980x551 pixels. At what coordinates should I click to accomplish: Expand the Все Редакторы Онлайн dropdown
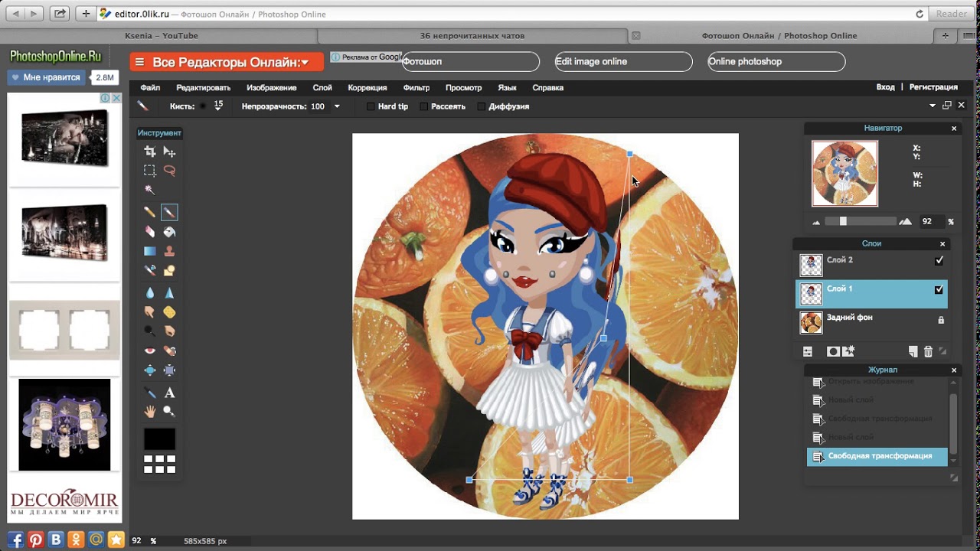(x=227, y=63)
